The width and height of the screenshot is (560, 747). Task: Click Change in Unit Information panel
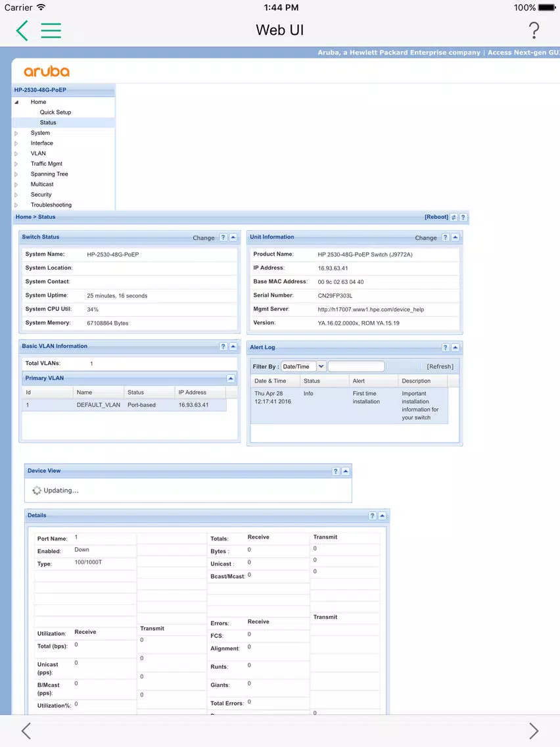[x=426, y=238]
